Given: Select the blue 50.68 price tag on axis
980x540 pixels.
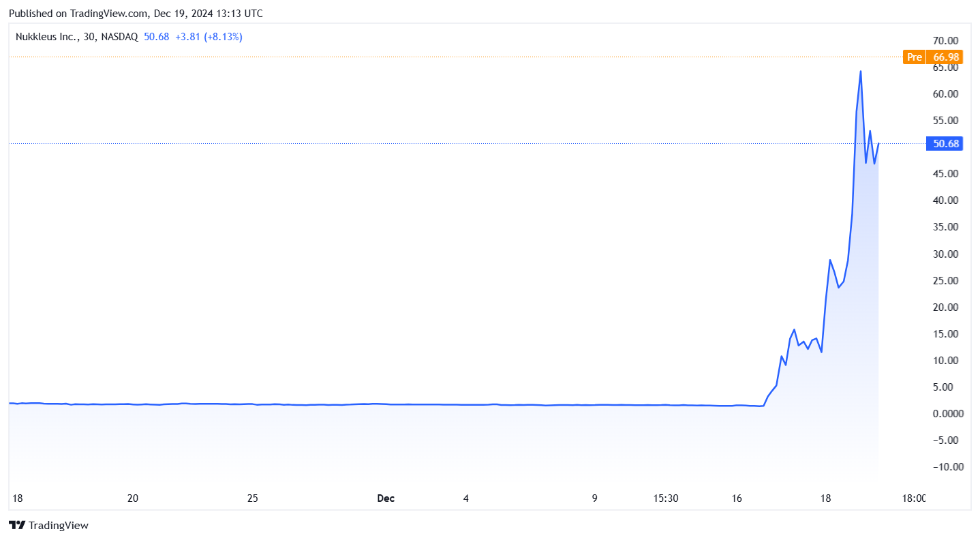Looking at the screenshot, I should [x=944, y=144].
